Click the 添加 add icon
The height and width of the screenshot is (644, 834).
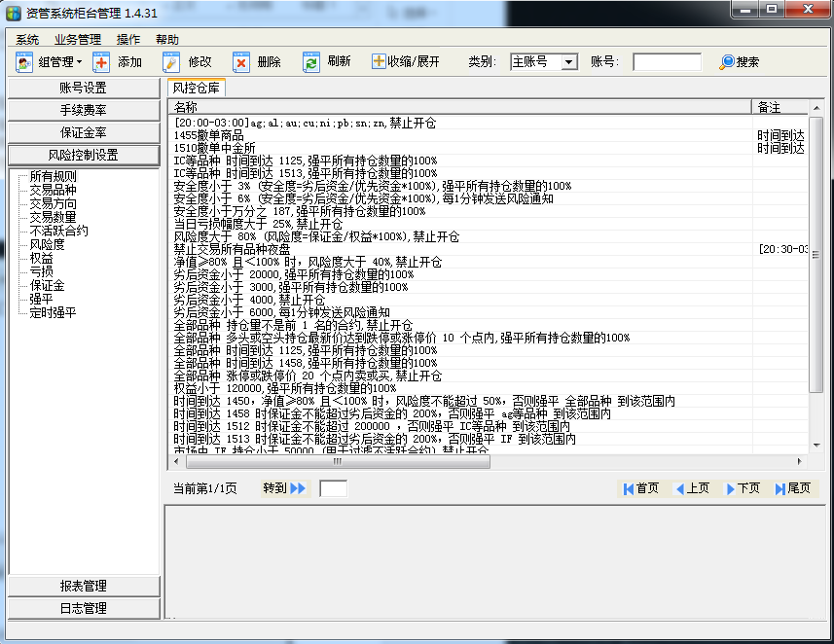coord(101,62)
